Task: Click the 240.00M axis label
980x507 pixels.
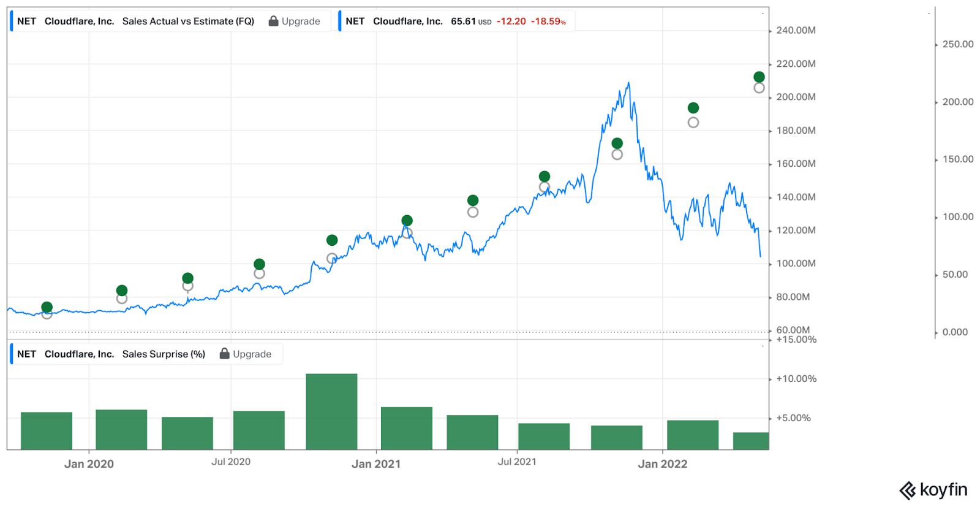Action: coord(796,30)
